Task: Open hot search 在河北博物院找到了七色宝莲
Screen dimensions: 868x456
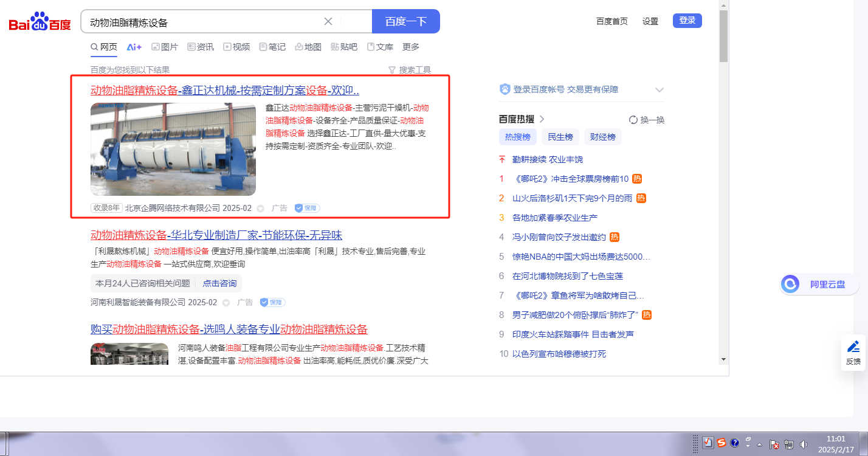Action: [568, 276]
